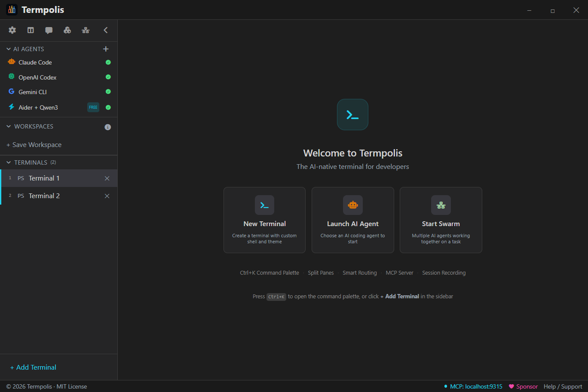Open the settings gear in the sidebar toolbar
The width and height of the screenshot is (588, 392).
(12, 30)
